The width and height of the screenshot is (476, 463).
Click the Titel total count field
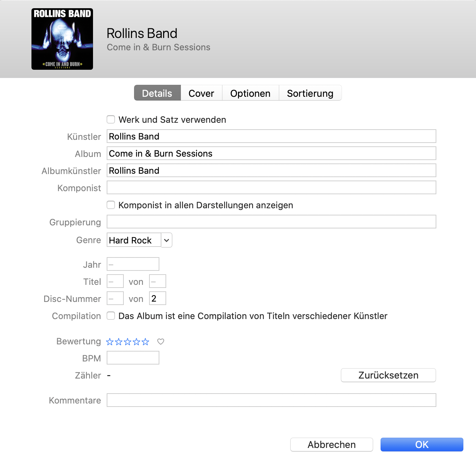click(158, 281)
